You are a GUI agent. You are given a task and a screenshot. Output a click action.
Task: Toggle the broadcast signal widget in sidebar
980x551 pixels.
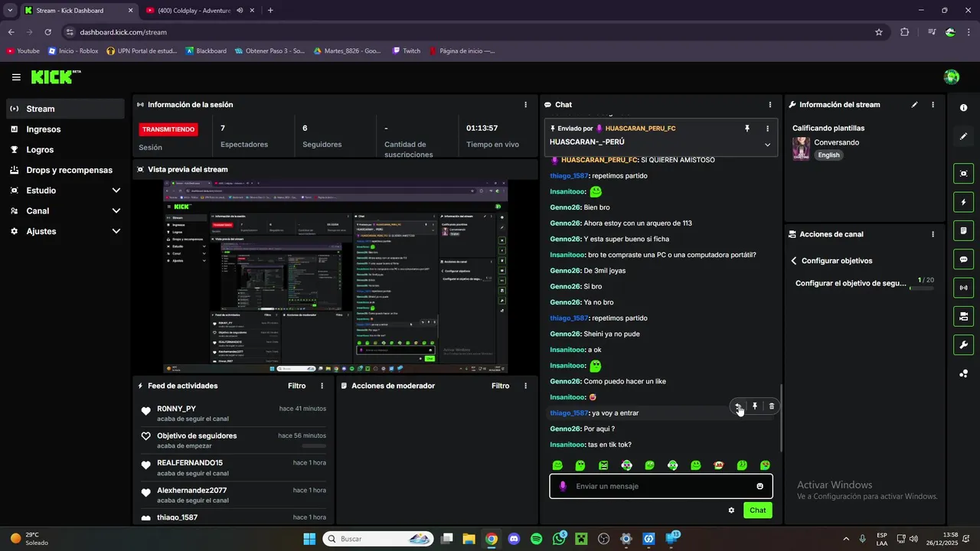pyautogui.click(x=963, y=288)
